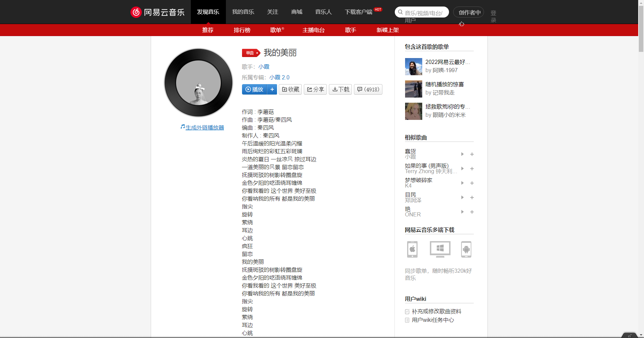Click the NetEase Cloud Music logo
The image size is (644, 338).
coord(158,12)
